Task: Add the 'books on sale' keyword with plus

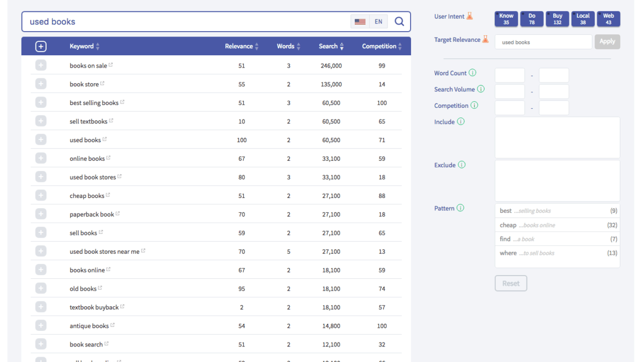Action: click(x=41, y=65)
